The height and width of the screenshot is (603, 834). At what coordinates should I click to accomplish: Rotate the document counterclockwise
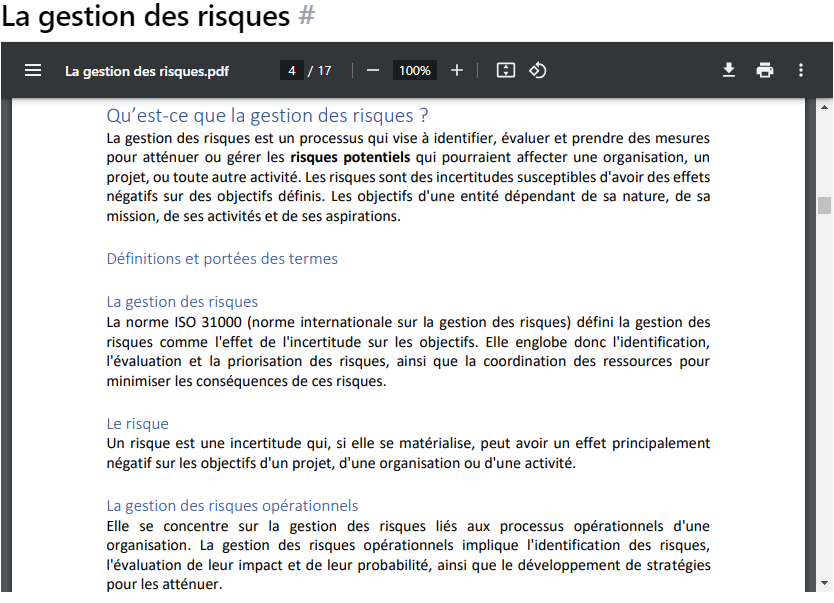coord(538,70)
